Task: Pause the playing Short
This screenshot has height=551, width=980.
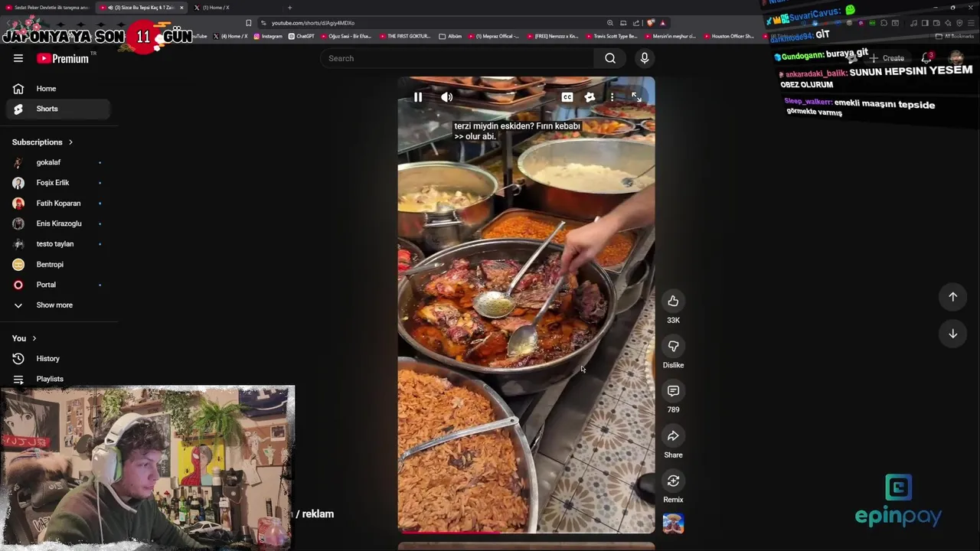Action: 418,97
